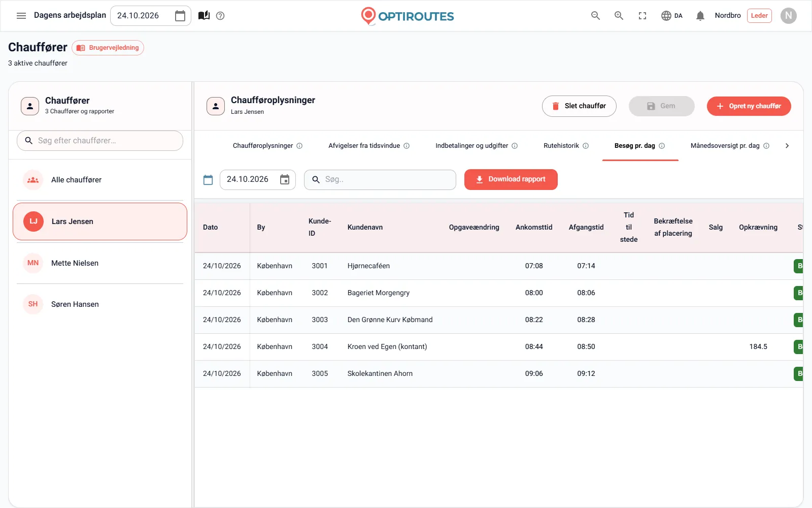Click the Kundenavn column header
The height and width of the screenshot is (508, 812).
pos(365,228)
